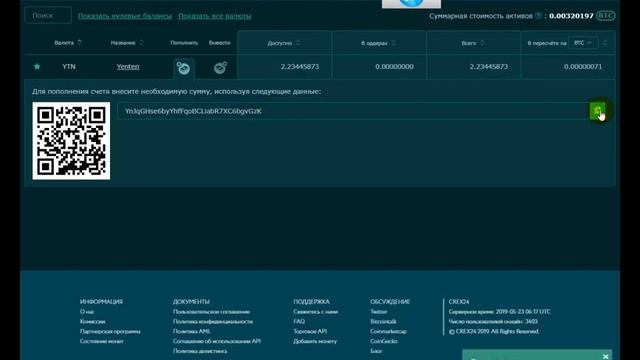Sort by the converted-value column arrow
Image resolution: width=640 pixels, height=360 pixels.
tap(605, 43)
